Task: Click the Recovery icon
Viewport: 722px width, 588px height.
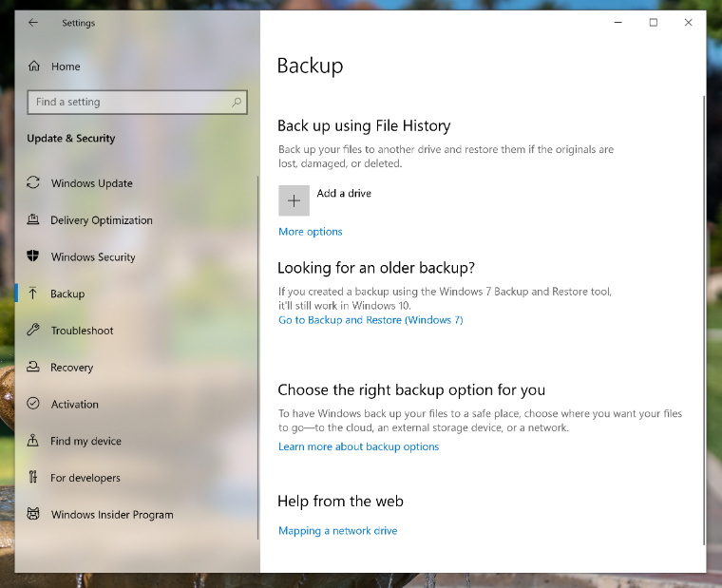Action: pos(33,367)
